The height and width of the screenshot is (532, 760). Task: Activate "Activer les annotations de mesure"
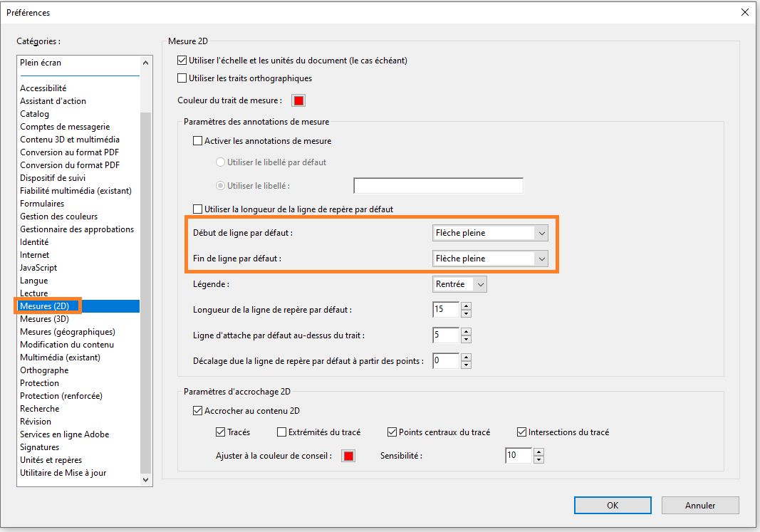click(x=197, y=140)
